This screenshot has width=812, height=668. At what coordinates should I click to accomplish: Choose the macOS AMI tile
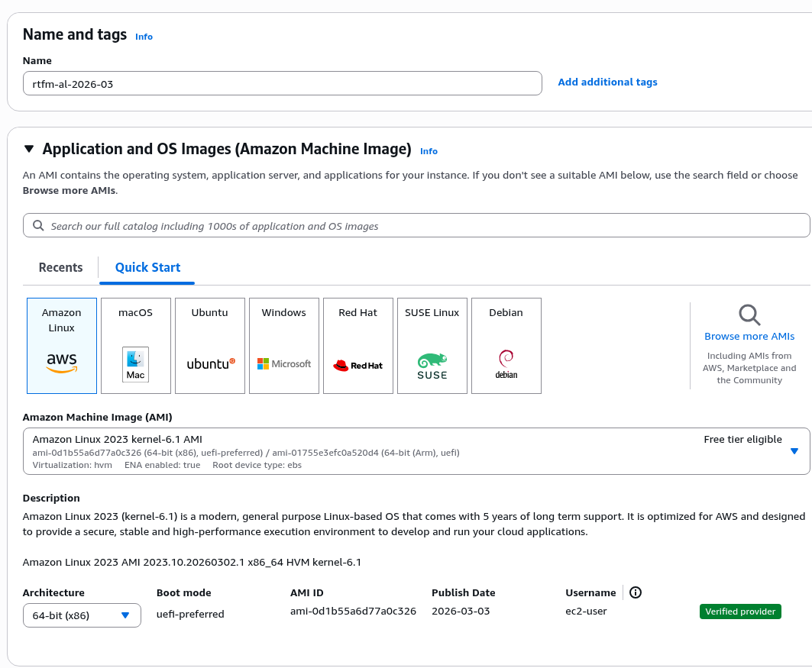pos(136,346)
